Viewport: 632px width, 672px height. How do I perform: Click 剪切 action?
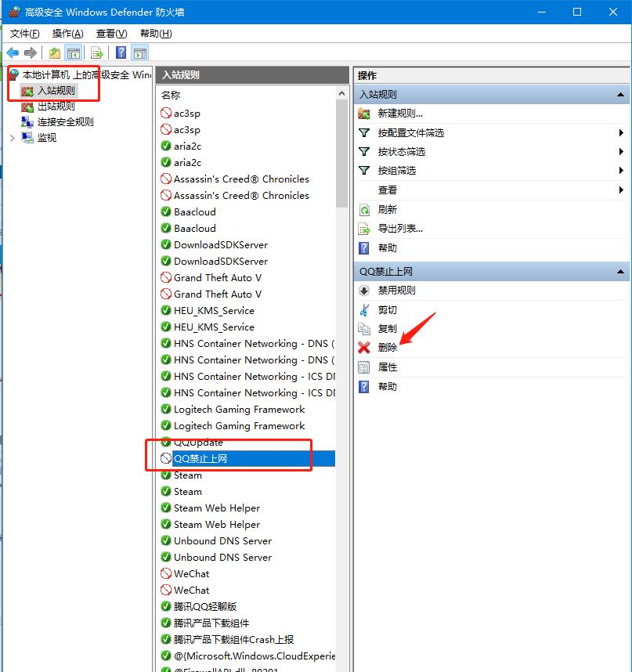(x=388, y=310)
